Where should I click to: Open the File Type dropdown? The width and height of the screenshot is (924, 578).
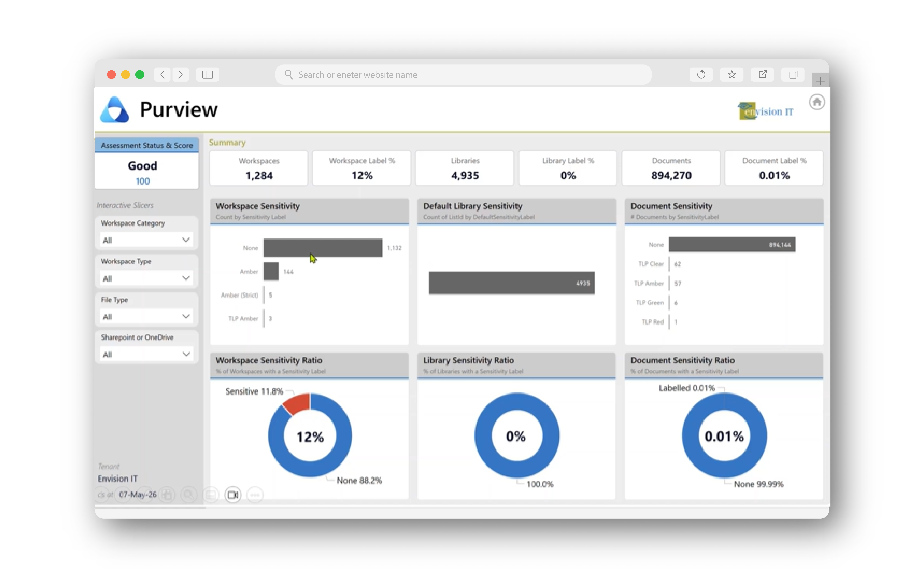click(146, 317)
